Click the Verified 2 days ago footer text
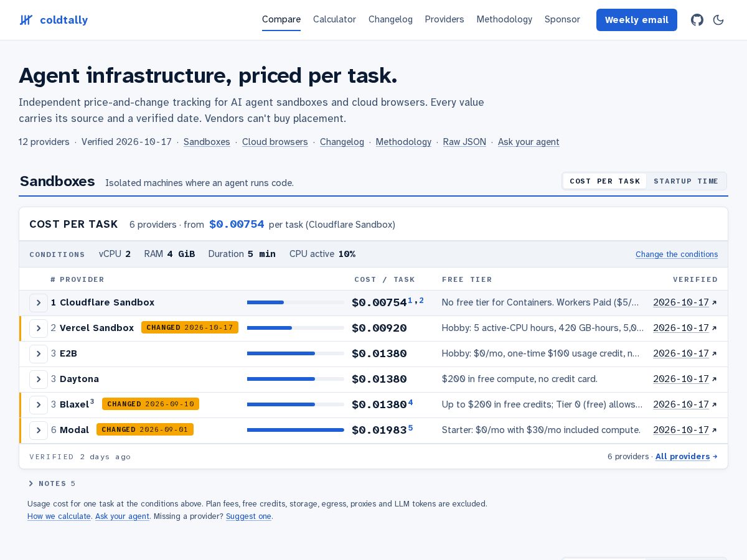Image resolution: width=747 pixels, height=560 pixels. [x=80, y=457]
